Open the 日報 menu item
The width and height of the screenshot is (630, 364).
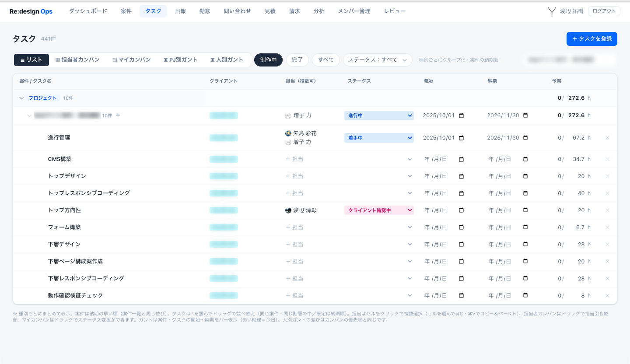coord(180,11)
